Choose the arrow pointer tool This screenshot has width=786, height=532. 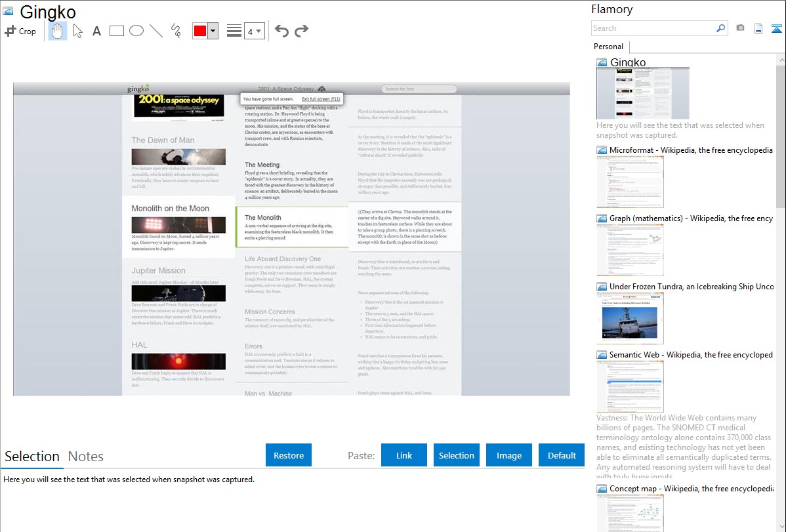point(77,31)
